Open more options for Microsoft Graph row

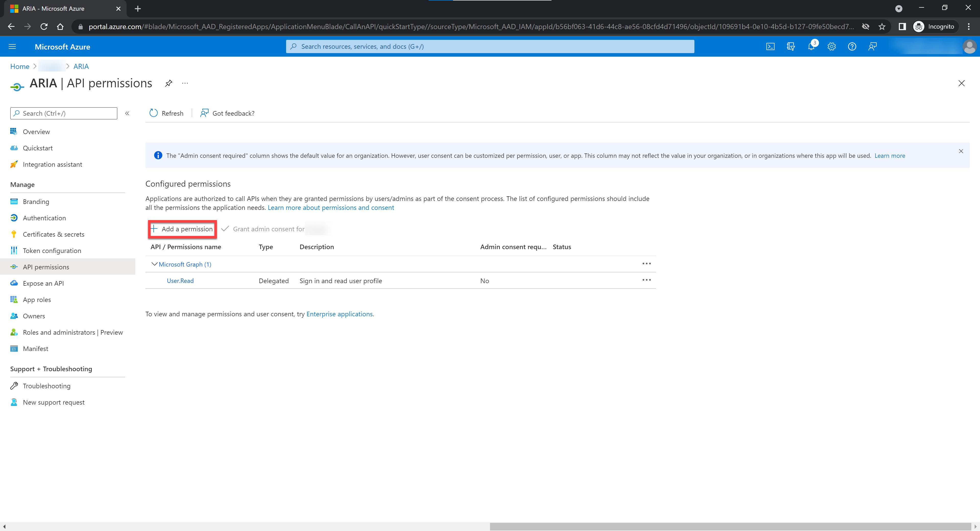(646, 264)
